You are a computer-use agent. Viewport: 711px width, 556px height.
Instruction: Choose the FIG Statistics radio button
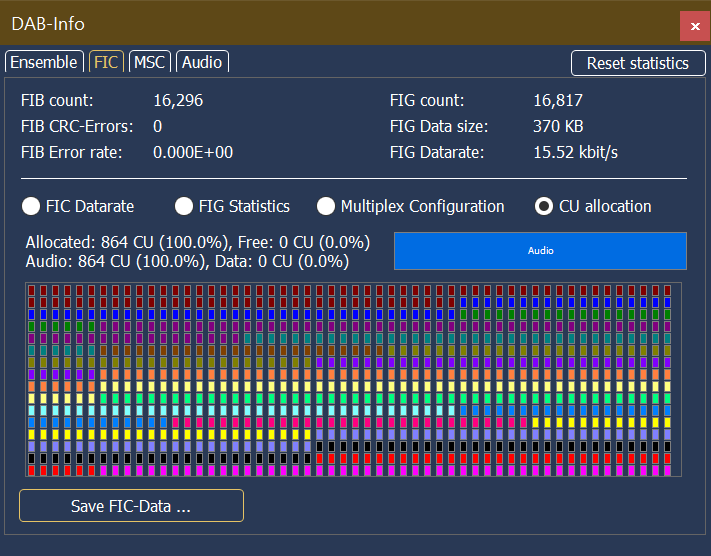pyautogui.click(x=184, y=206)
